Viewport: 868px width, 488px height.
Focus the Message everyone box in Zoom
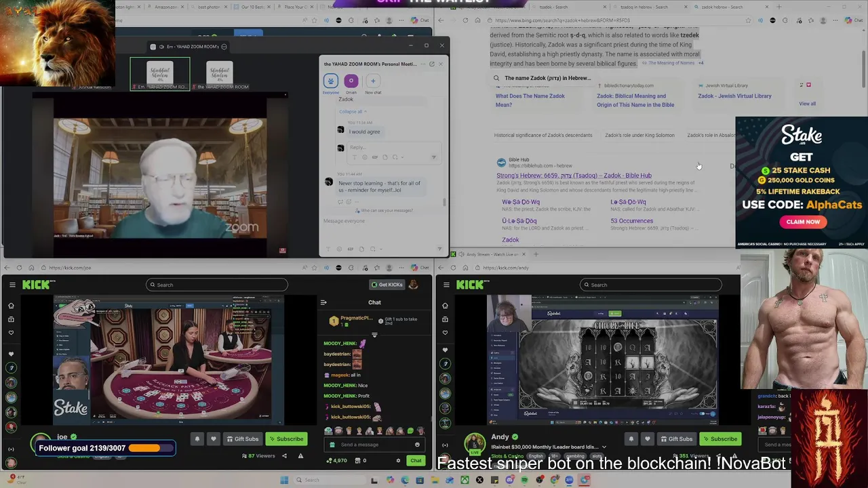[x=383, y=221]
